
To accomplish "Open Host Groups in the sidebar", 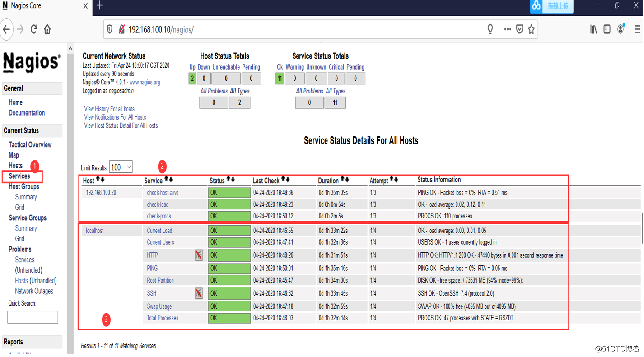I will [24, 186].
